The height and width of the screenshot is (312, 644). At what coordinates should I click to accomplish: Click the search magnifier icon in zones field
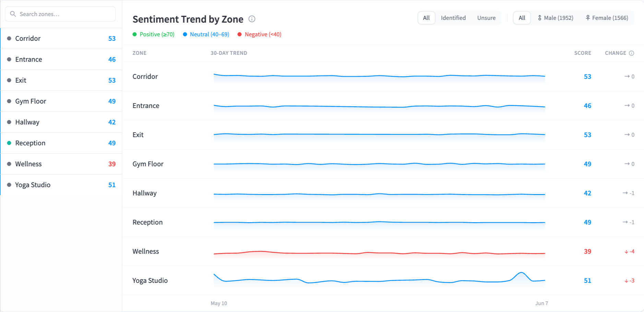coord(13,14)
